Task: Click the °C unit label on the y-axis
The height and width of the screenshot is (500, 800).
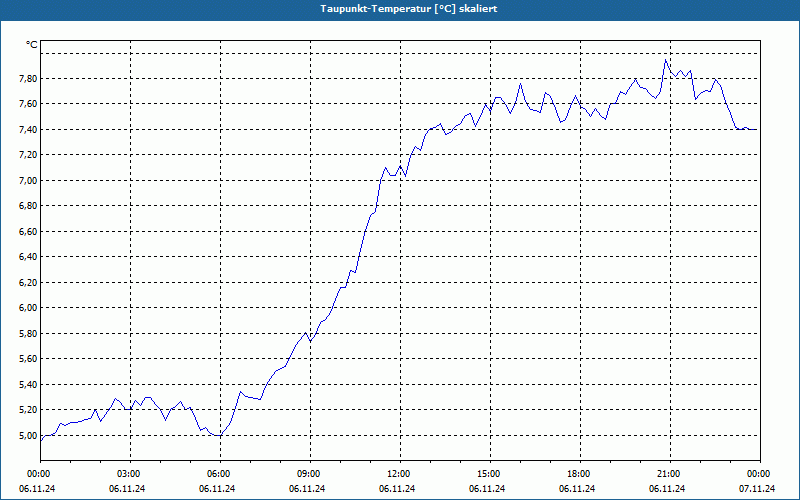Action: point(31,45)
